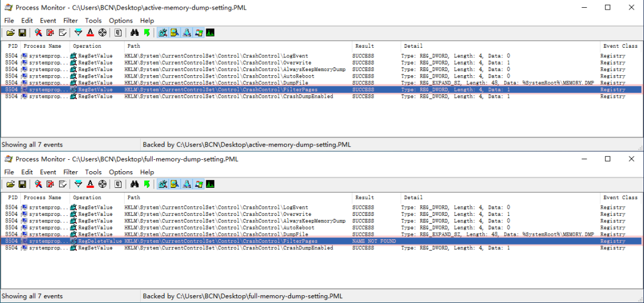Select CrashDumpEnabled row in active-memory-dump window
The width and height of the screenshot is (644, 303).
[x=321, y=97]
